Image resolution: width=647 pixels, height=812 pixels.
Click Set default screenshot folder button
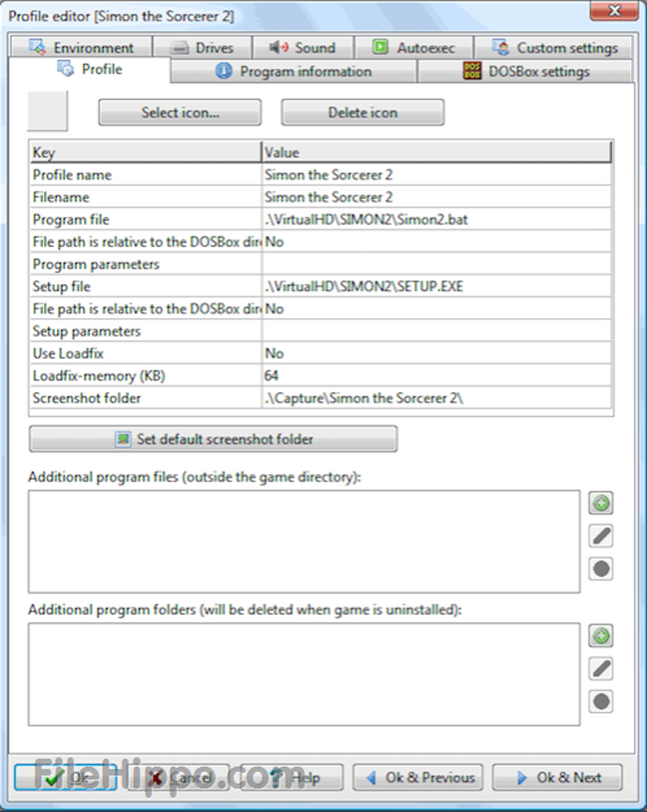(x=213, y=439)
